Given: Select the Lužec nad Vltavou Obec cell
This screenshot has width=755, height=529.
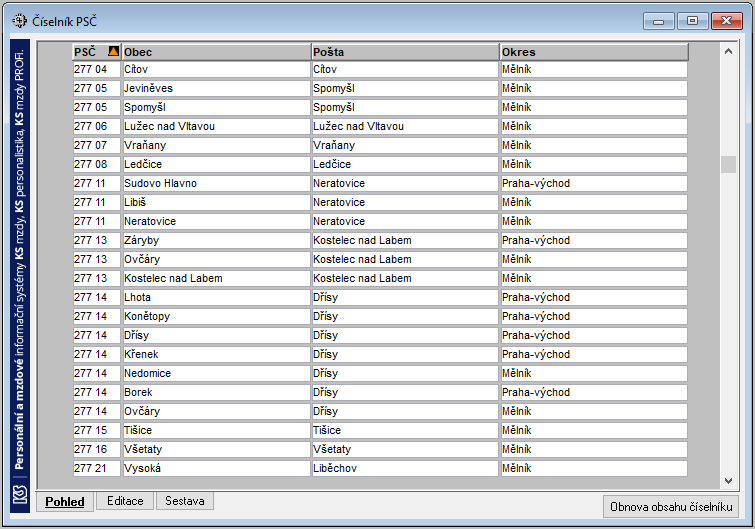Looking at the screenshot, I should pos(216,127).
